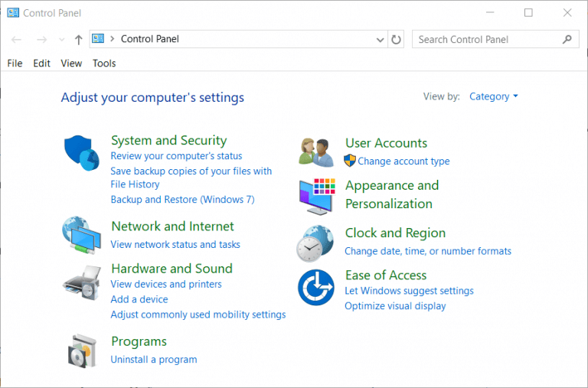Click the Back navigation arrow

pyautogui.click(x=16, y=39)
